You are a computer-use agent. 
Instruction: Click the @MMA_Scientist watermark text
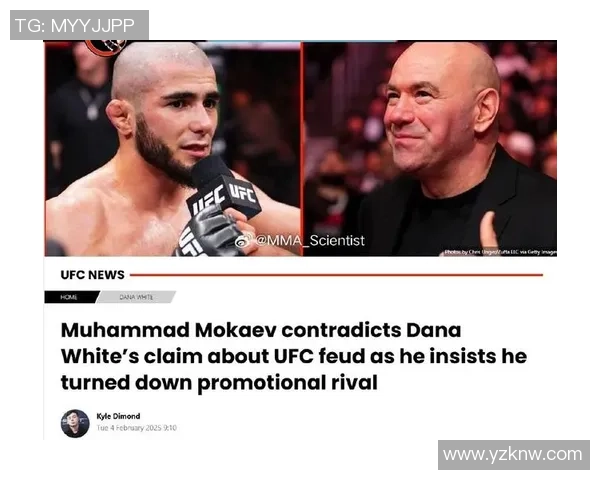[310, 240]
